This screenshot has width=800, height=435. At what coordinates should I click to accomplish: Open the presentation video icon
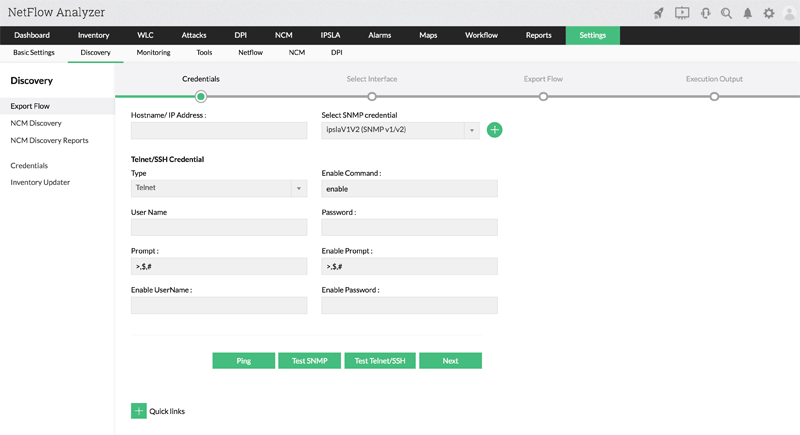click(x=682, y=13)
